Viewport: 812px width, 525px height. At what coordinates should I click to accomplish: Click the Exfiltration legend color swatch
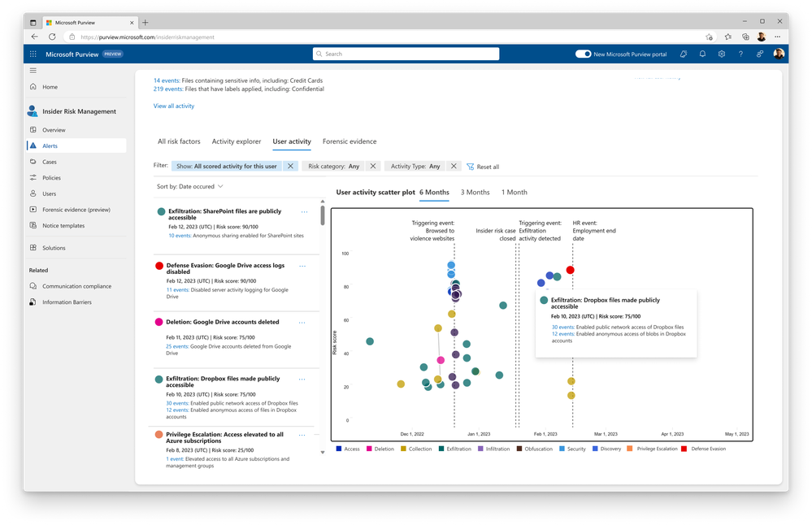[441, 449]
